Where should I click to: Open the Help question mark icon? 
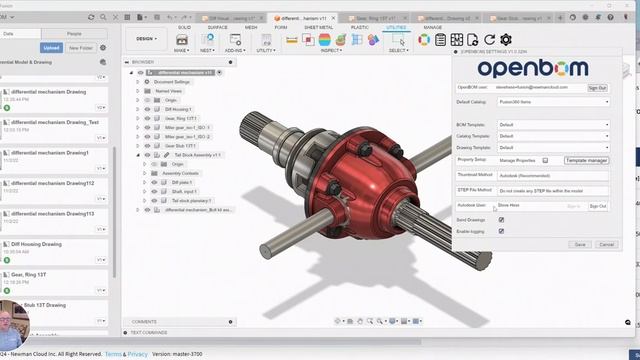click(x=610, y=17)
